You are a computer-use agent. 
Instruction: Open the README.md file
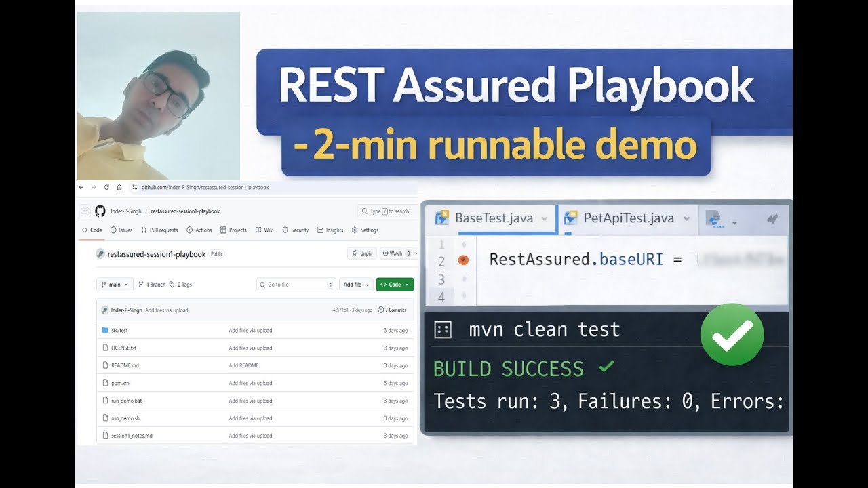[x=125, y=366]
